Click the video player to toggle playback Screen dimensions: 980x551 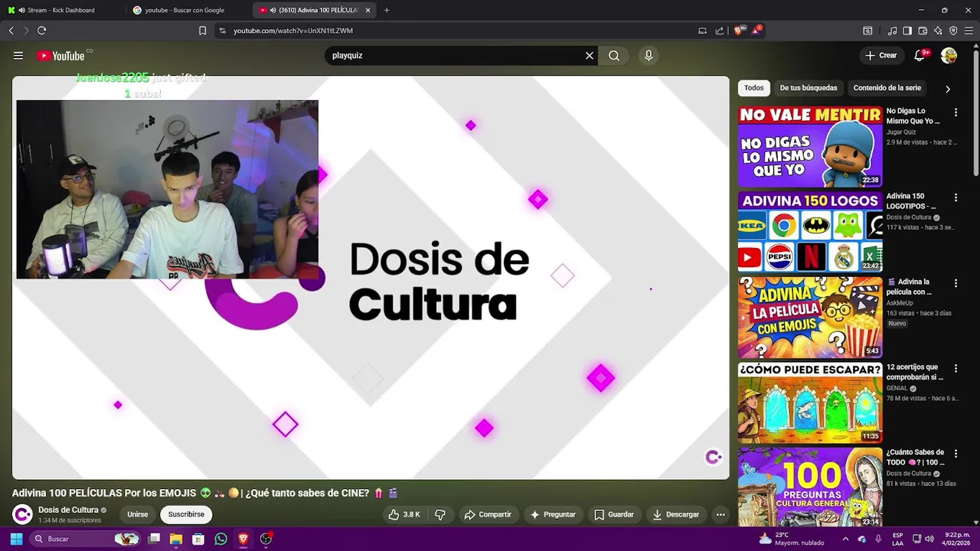(371, 278)
